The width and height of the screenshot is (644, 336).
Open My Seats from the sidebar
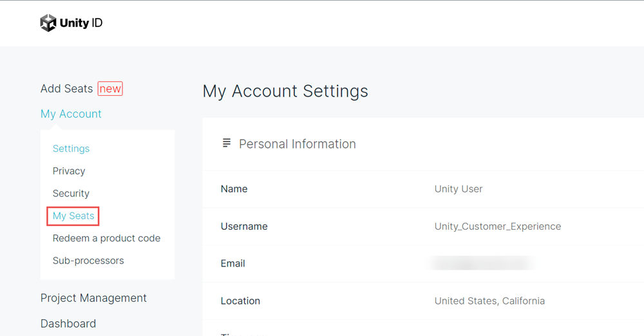73,216
